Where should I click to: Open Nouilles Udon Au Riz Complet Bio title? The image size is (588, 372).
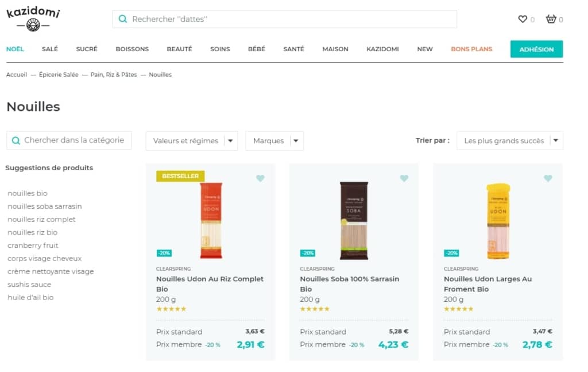(x=210, y=284)
